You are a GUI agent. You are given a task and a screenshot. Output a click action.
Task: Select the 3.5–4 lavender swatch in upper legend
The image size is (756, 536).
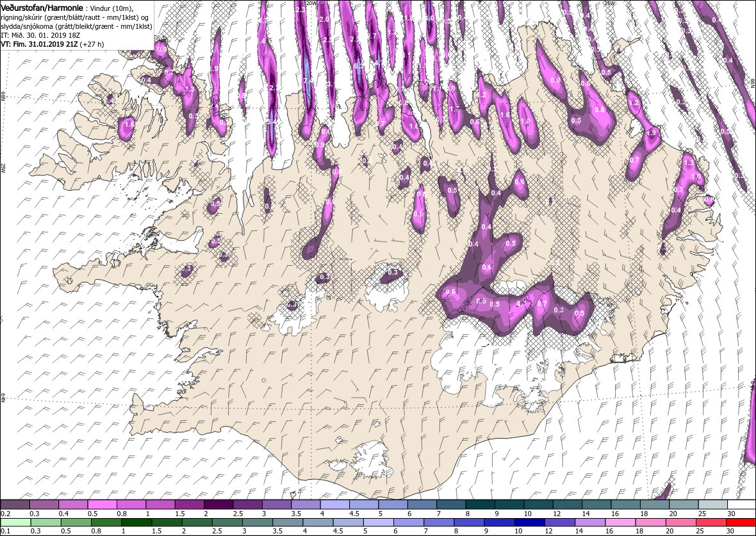click(306, 505)
